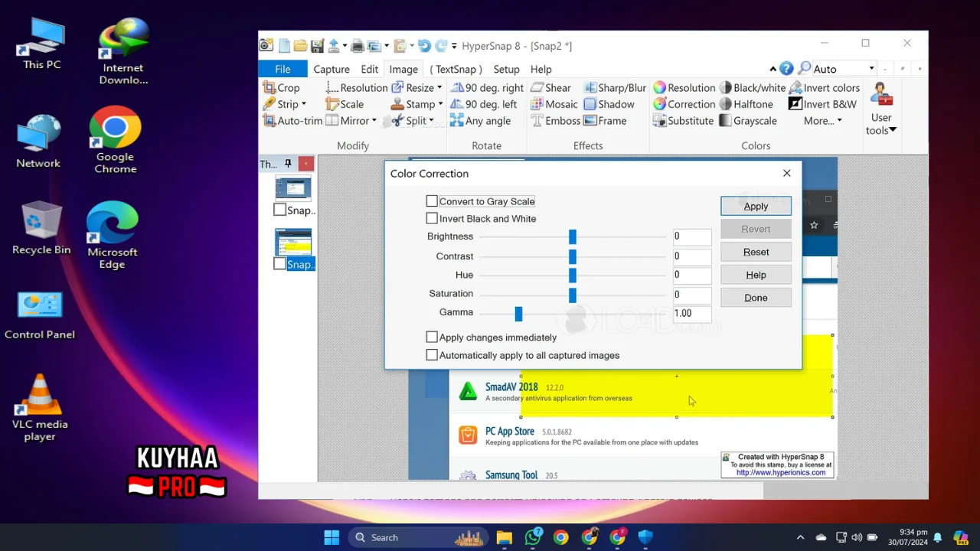Click the Apply button
980x551 pixels.
[756, 206]
